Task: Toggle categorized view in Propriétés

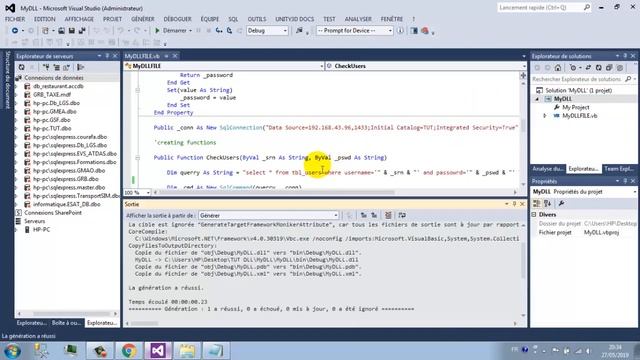Action: (537, 203)
